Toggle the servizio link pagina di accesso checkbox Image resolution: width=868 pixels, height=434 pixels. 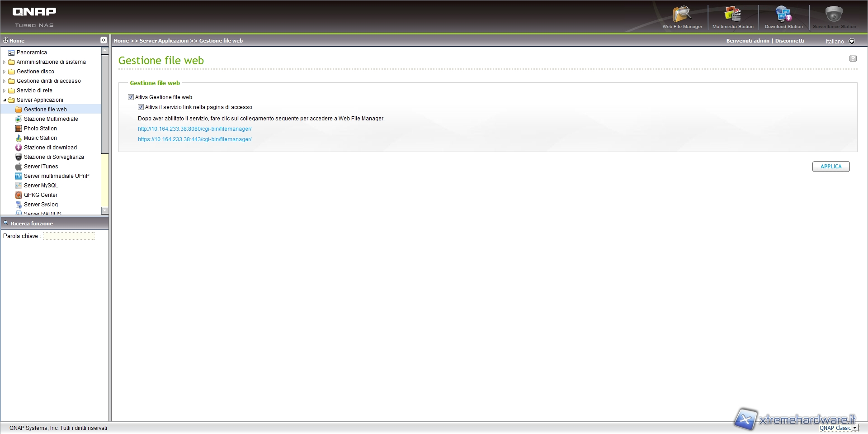click(141, 107)
